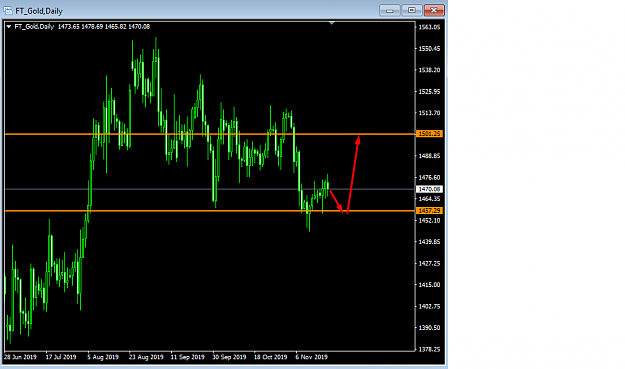Click price scale value 1488.85
Screen dimensions: 625x369
[429, 156]
